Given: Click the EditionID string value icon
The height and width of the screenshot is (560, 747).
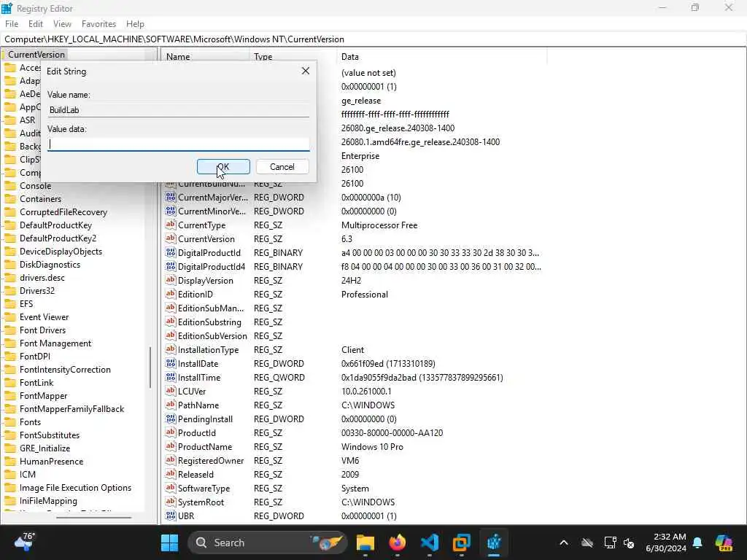Looking at the screenshot, I should click(171, 294).
